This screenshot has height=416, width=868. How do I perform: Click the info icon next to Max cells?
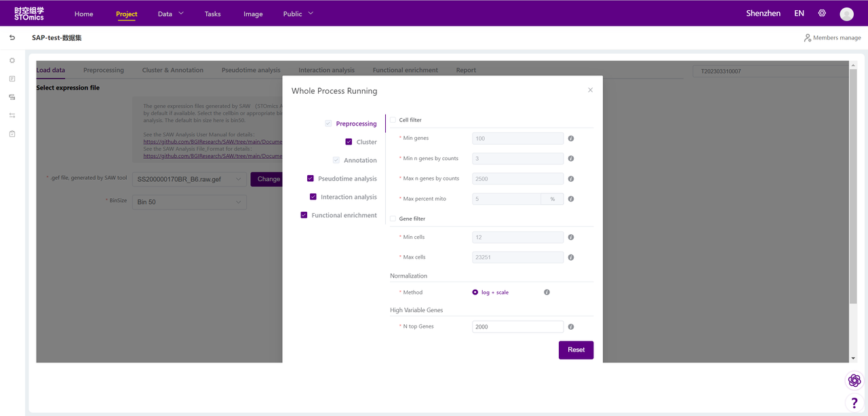pos(571,258)
